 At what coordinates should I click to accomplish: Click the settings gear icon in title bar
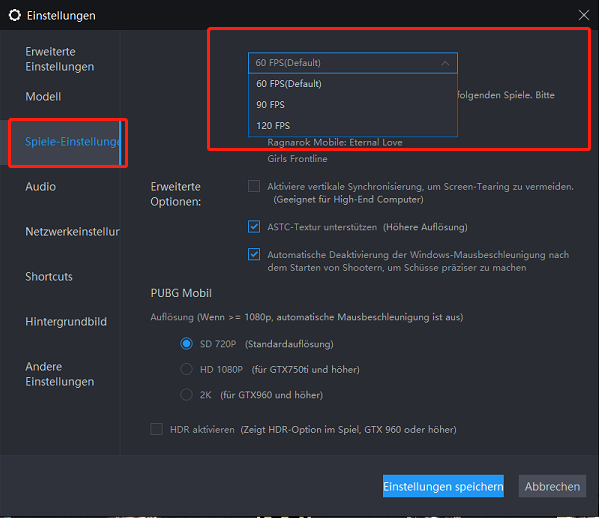[x=15, y=15]
